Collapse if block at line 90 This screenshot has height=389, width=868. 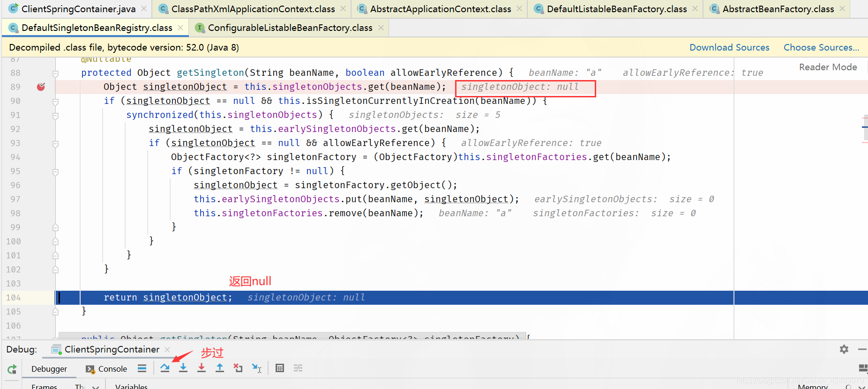click(x=55, y=102)
